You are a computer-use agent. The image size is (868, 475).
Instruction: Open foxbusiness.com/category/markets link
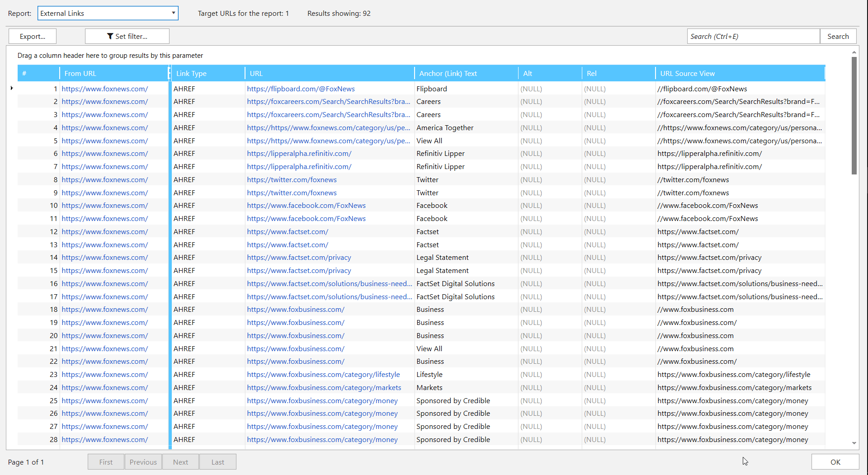[x=324, y=388]
